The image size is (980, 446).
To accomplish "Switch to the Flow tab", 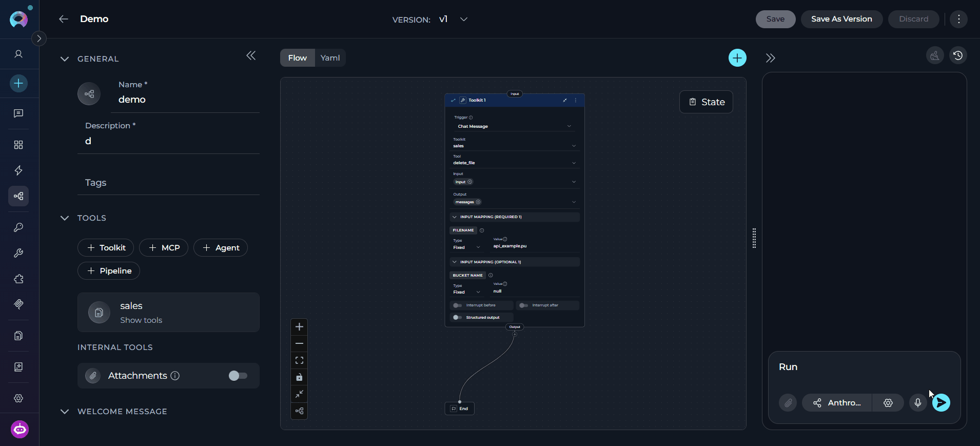I will 298,58.
